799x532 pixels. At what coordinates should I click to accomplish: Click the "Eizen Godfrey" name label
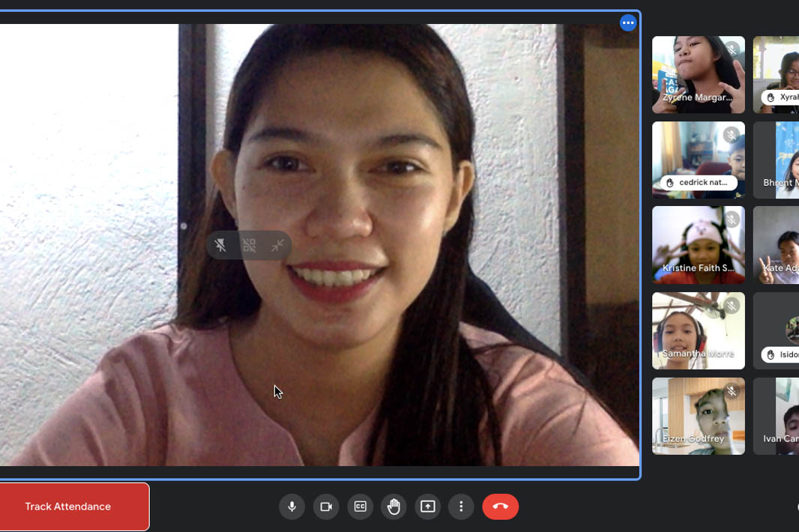click(x=693, y=439)
